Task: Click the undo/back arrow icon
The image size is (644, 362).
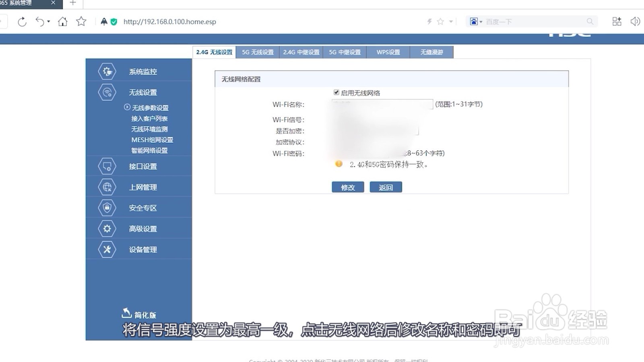Action: [x=39, y=22]
